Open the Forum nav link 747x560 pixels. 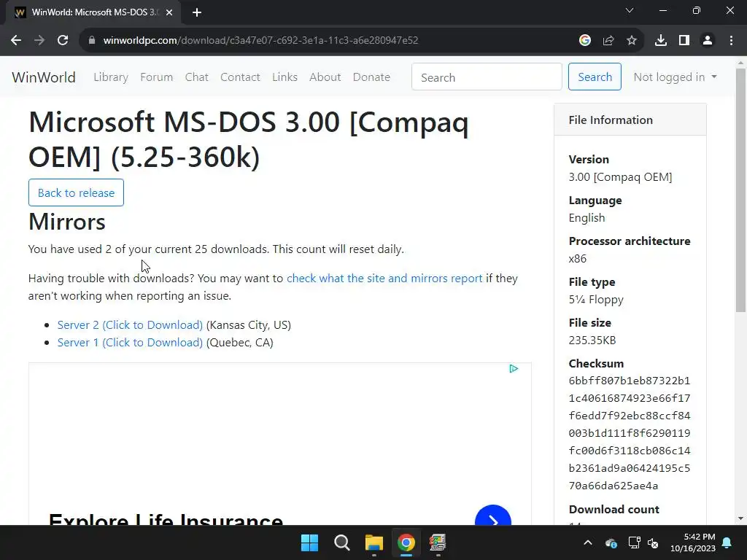(x=156, y=77)
